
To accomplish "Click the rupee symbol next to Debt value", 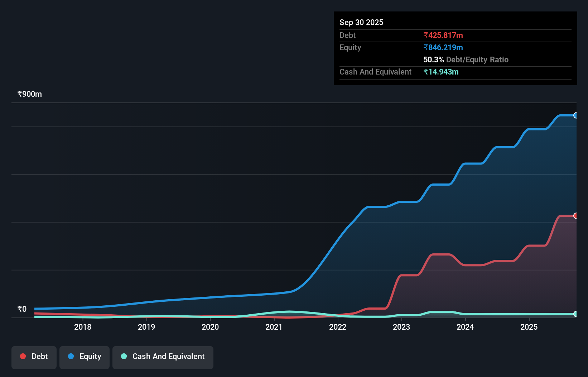I will tap(425, 35).
